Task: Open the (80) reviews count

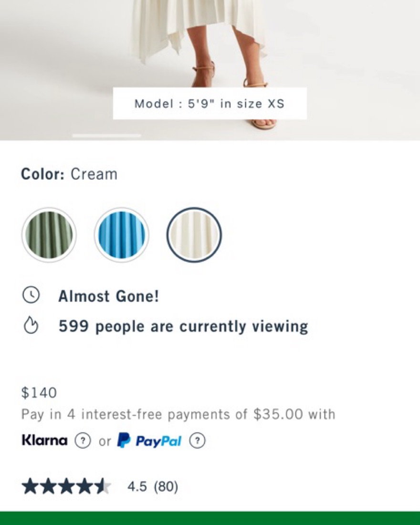Action: coord(166,487)
